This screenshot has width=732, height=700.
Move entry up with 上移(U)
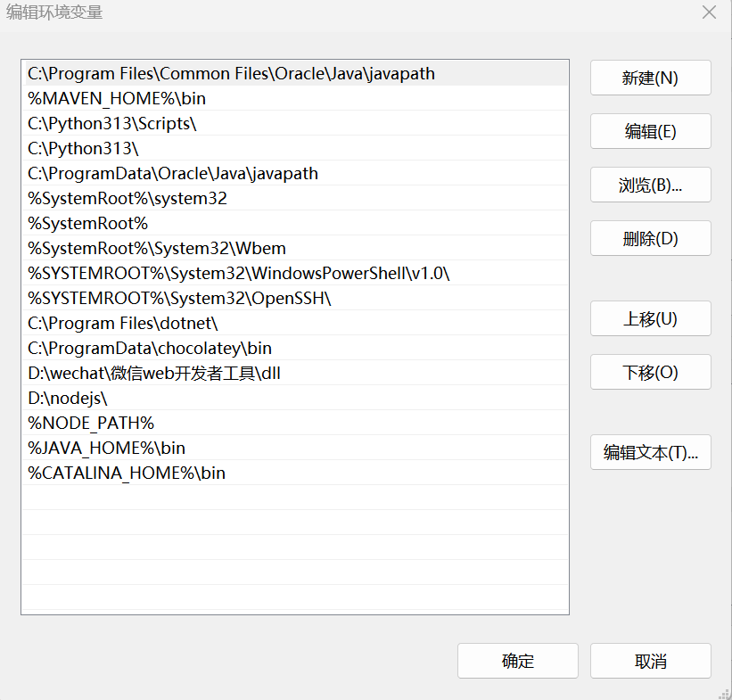click(650, 318)
